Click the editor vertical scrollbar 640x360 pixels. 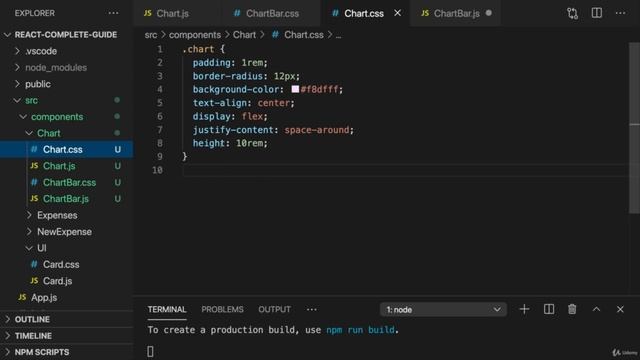click(634, 127)
